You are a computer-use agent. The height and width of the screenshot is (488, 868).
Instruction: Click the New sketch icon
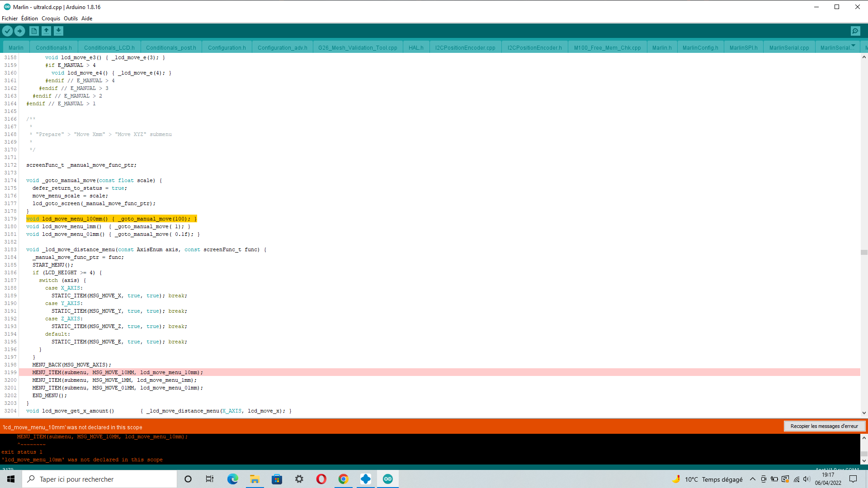[x=34, y=31]
